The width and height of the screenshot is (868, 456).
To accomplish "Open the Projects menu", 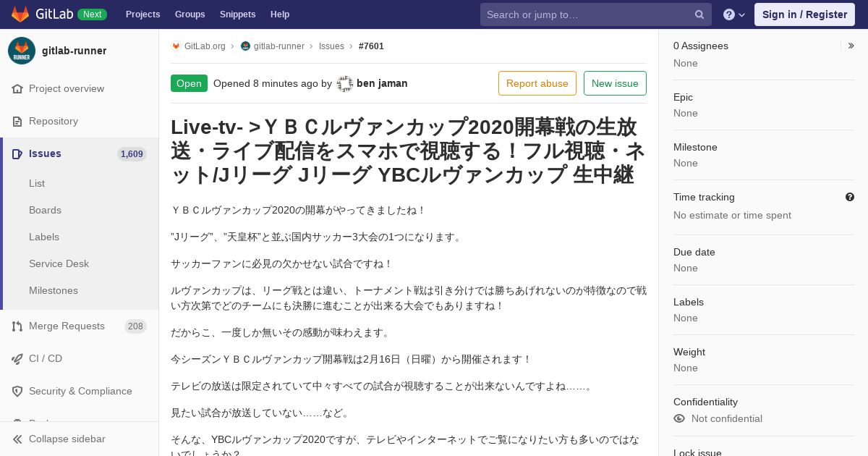I will click(x=143, y=14).
